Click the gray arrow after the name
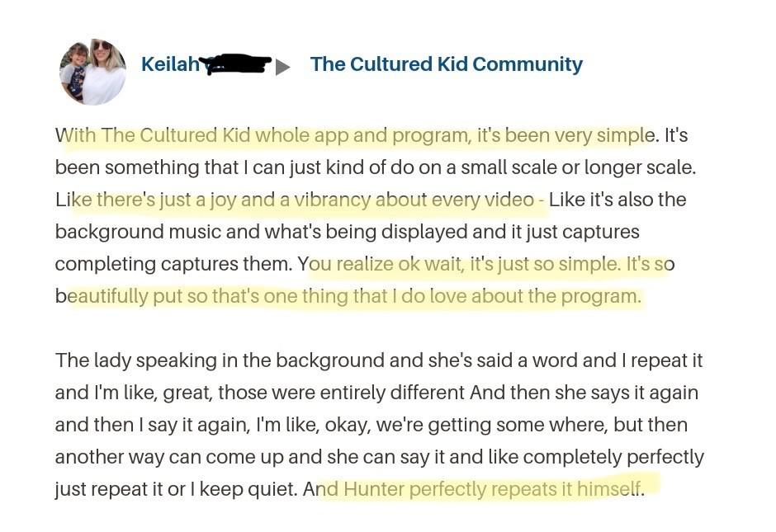Image resolution: width=776 pixels, height=532 pixels. 282,67
